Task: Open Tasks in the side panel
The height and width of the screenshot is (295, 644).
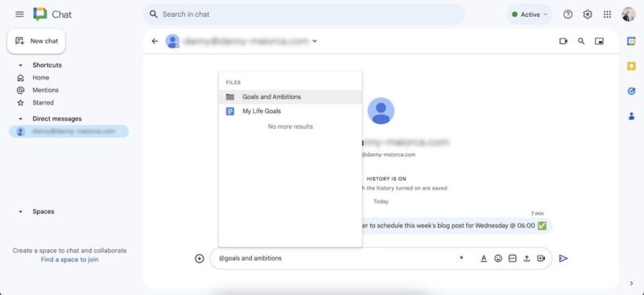Action: point(631,91)
